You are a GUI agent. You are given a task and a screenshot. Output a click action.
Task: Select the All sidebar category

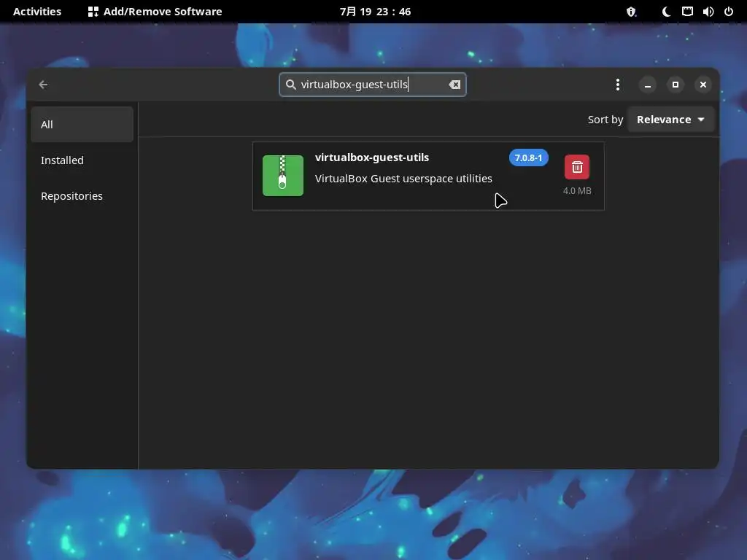click(x=82, y=124)
